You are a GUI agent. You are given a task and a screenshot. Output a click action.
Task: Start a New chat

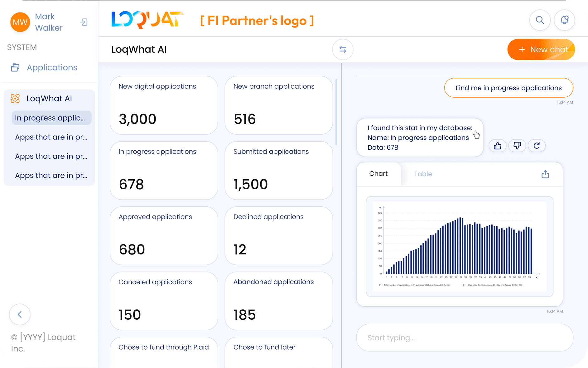pyautogui.click(x=541, y=49)
